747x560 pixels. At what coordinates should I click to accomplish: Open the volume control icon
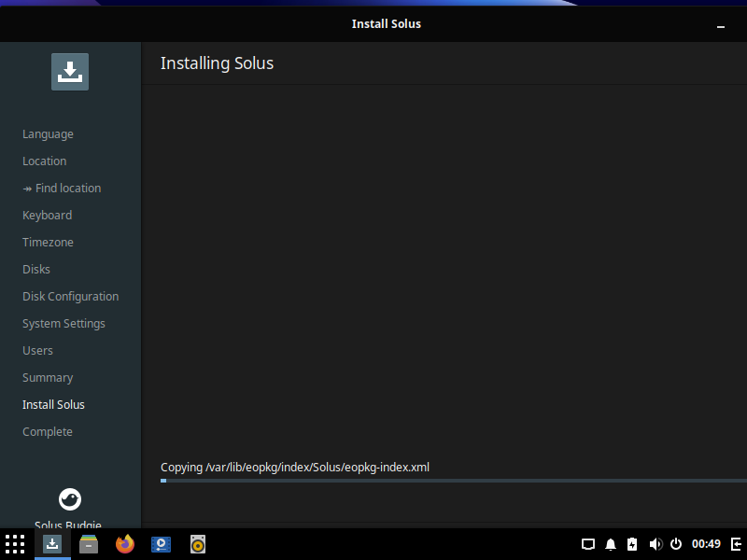click(x=655, y=544)
